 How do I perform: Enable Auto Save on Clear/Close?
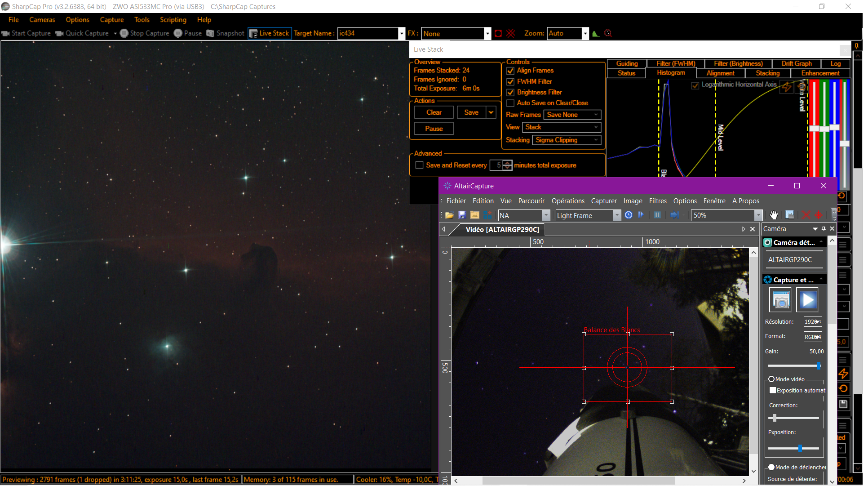(x=510, y=103)
